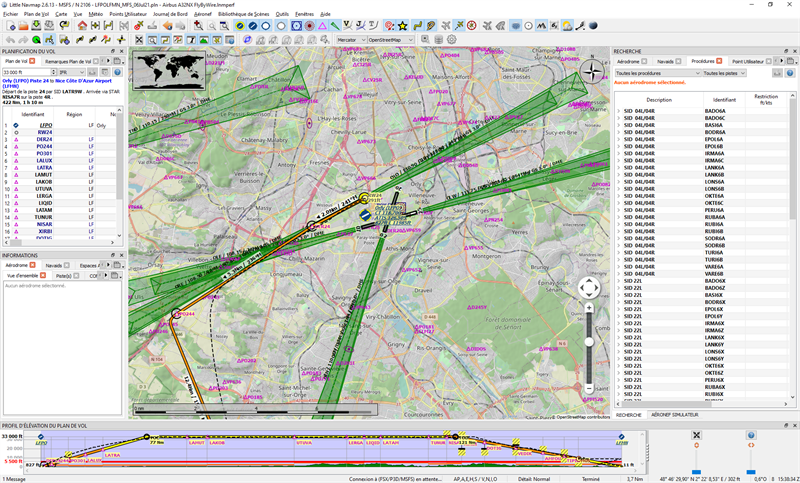This screenshot has height=483, width=800.
Task: Toggle yellow-ring airport display
Action: pyautogui.click(x=240, y=26)
